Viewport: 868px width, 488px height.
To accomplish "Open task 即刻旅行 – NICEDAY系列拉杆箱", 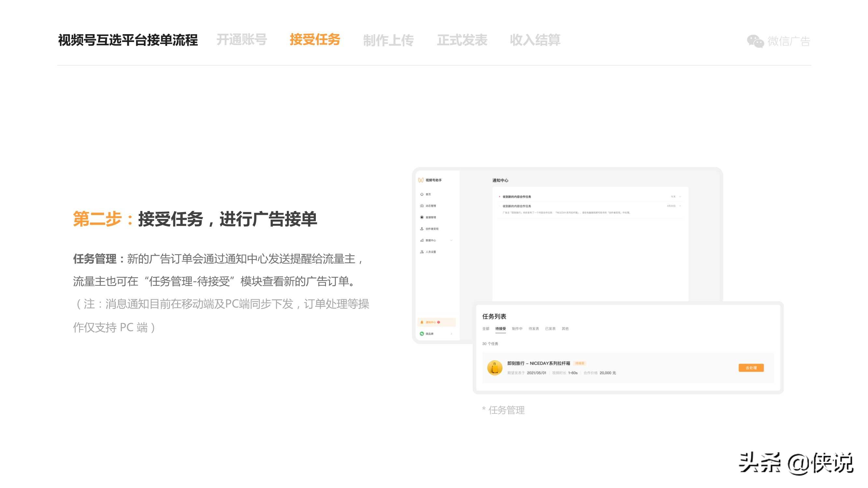I will [539, 363].
